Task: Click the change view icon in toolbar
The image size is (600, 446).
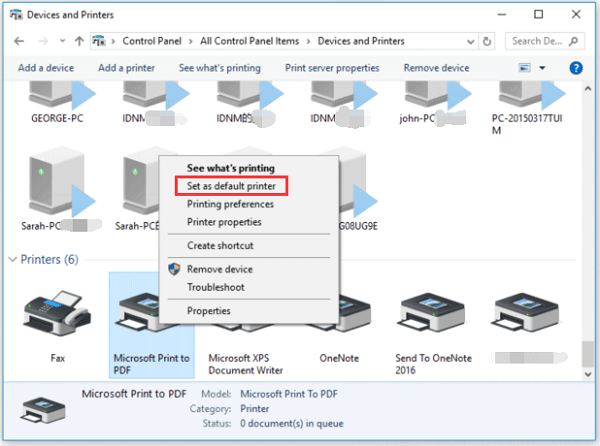Action: click(x=524, y=68)
